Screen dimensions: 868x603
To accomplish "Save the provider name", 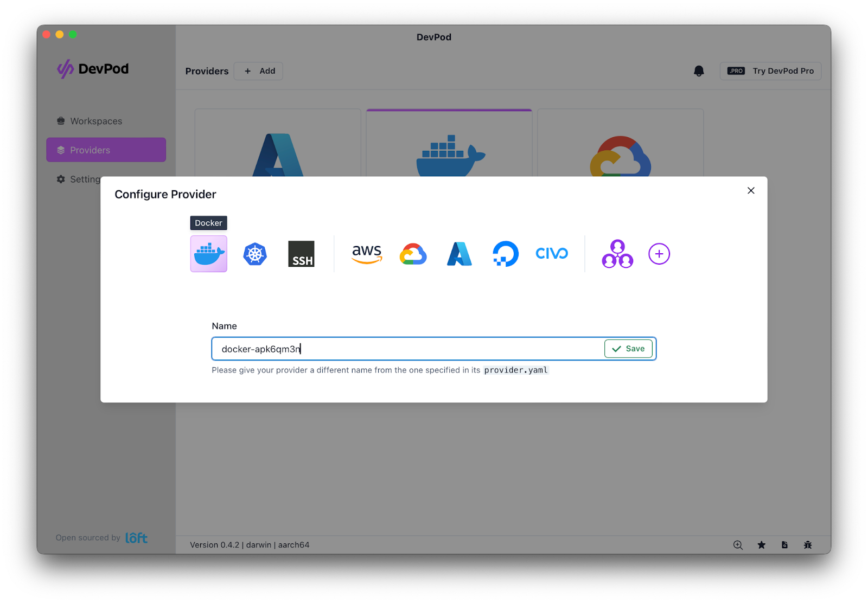I will (628, 349).
